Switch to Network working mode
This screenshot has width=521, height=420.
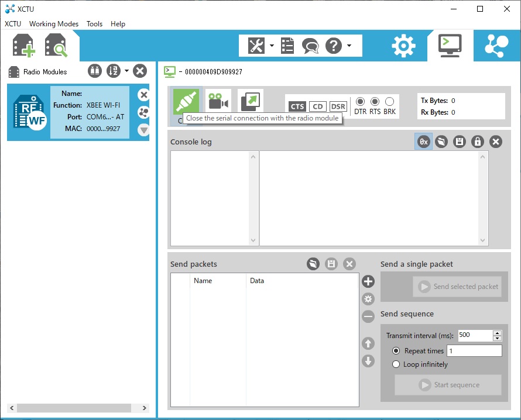(496, 46)
